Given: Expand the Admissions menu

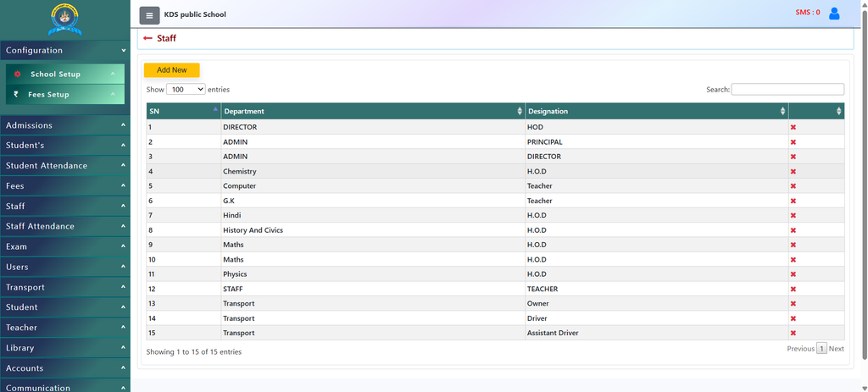Looking at the screenshot, I should click(x=64, y=125).
